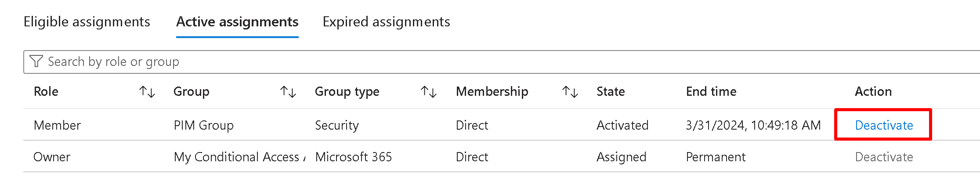This screenshot has width=980, height=196.
Task: Sort by Membership using the sort arrows
Action: click(x=570, y=92)
